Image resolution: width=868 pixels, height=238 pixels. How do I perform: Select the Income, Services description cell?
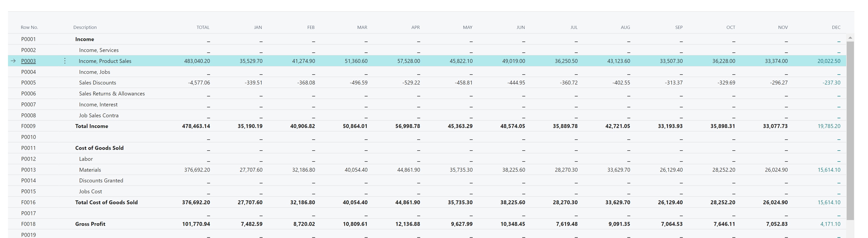coord(99,50)
